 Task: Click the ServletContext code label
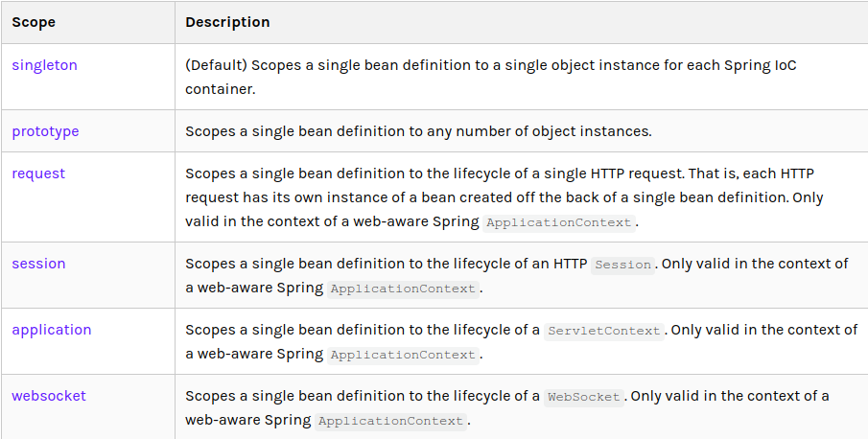[603, 331]
